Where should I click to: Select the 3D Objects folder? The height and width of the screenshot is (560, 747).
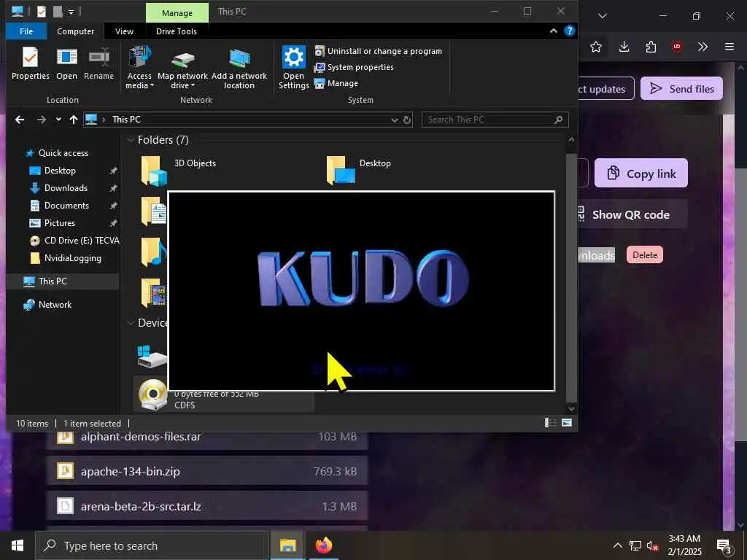tap(179, 170)
